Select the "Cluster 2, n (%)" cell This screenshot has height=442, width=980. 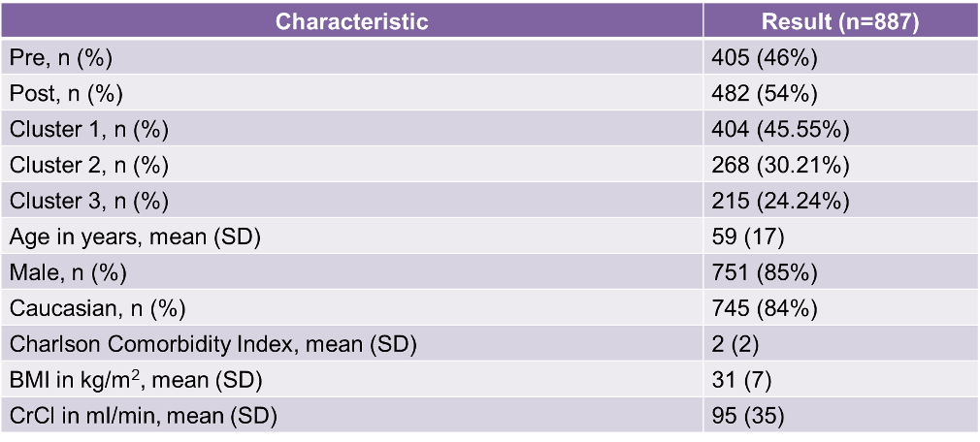click(x=89, y=165)
